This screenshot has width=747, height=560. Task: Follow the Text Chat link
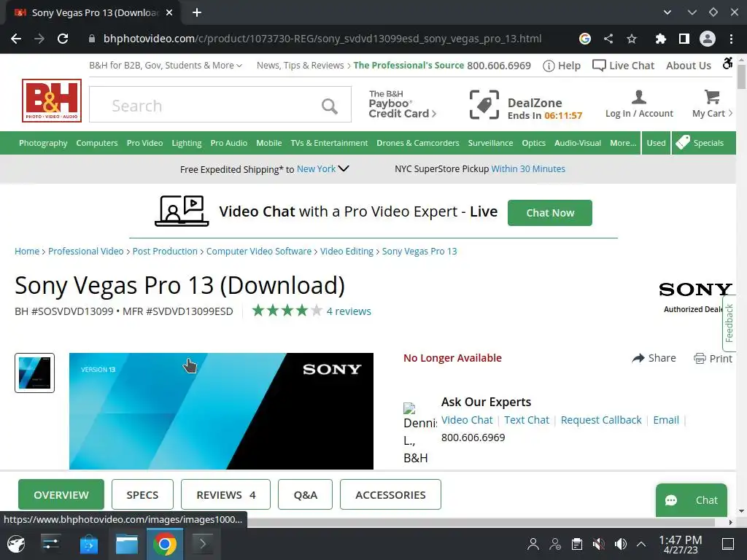[527, 420]
